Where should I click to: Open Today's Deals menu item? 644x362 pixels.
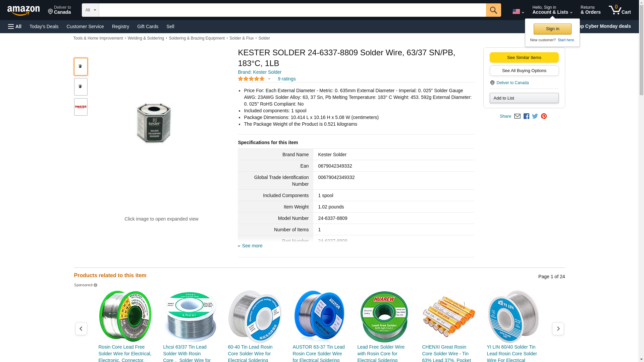tap(44, 26)
